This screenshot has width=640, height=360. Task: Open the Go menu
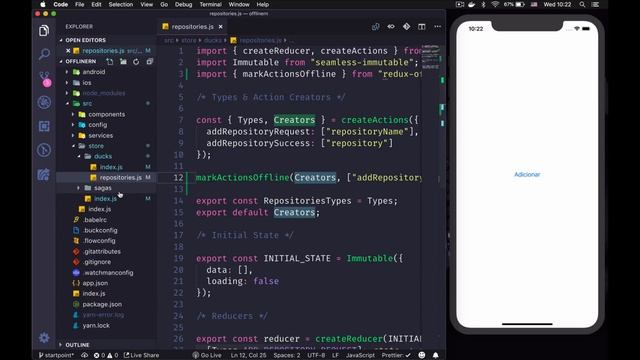(164, 4)
